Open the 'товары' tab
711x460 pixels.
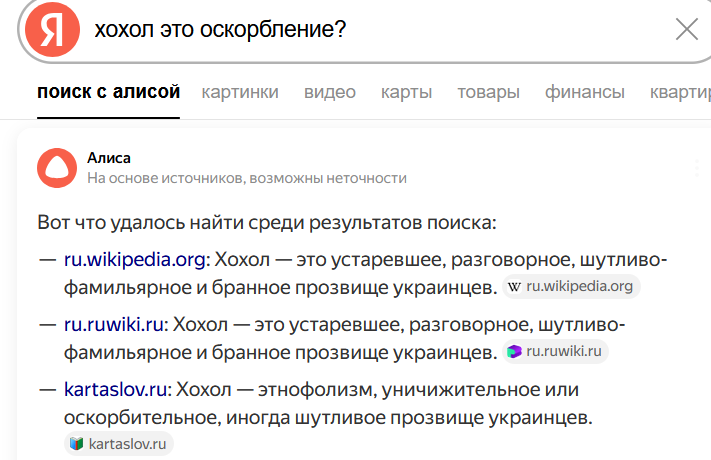tap(488, 93)
